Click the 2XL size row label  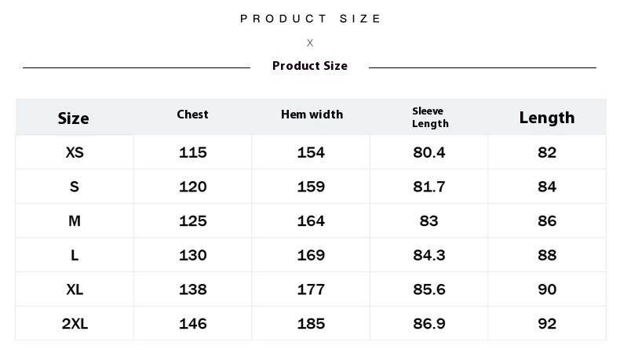click(75, 324)
